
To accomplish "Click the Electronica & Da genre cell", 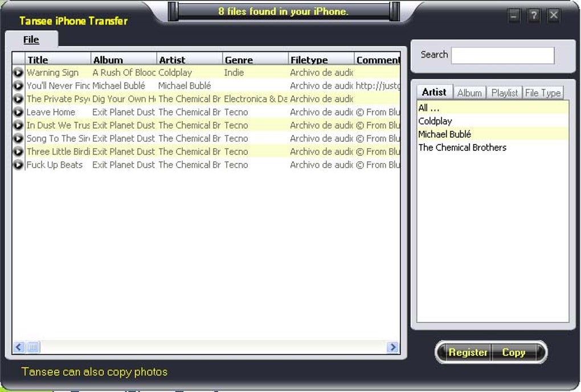I will coord(256,99).
